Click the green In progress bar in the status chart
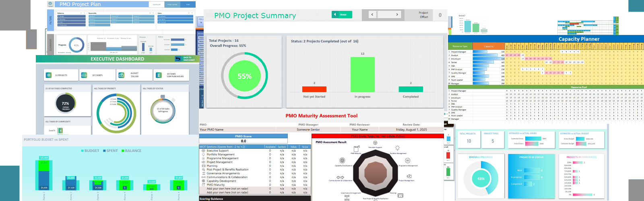644x201 pixels. tap(362, 74)
